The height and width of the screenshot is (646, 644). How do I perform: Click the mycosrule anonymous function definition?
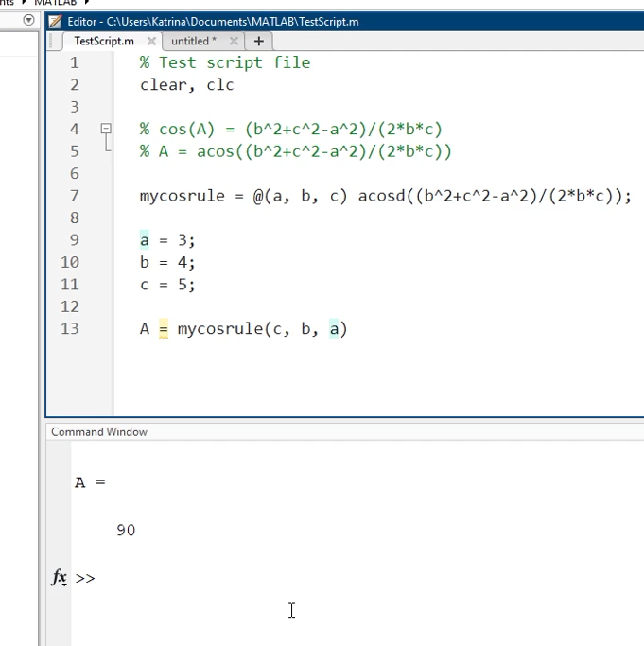tap(386, 196)
